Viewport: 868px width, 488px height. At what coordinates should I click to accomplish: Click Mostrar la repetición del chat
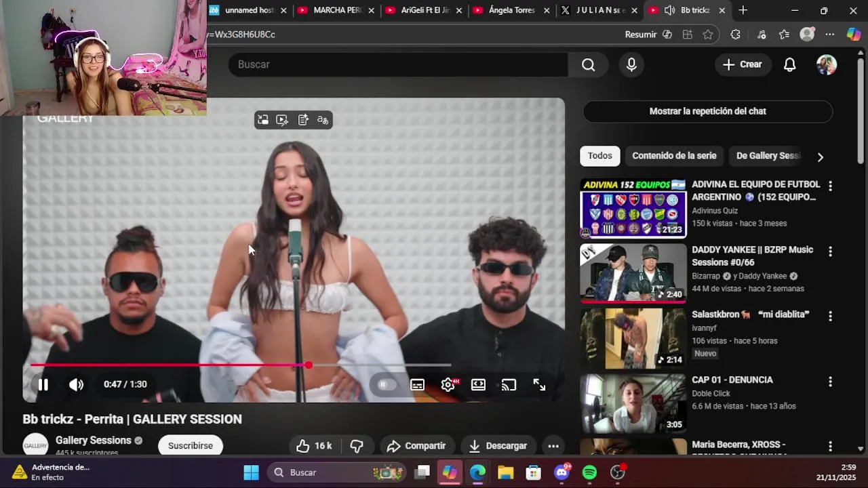(x=707, y=111)
